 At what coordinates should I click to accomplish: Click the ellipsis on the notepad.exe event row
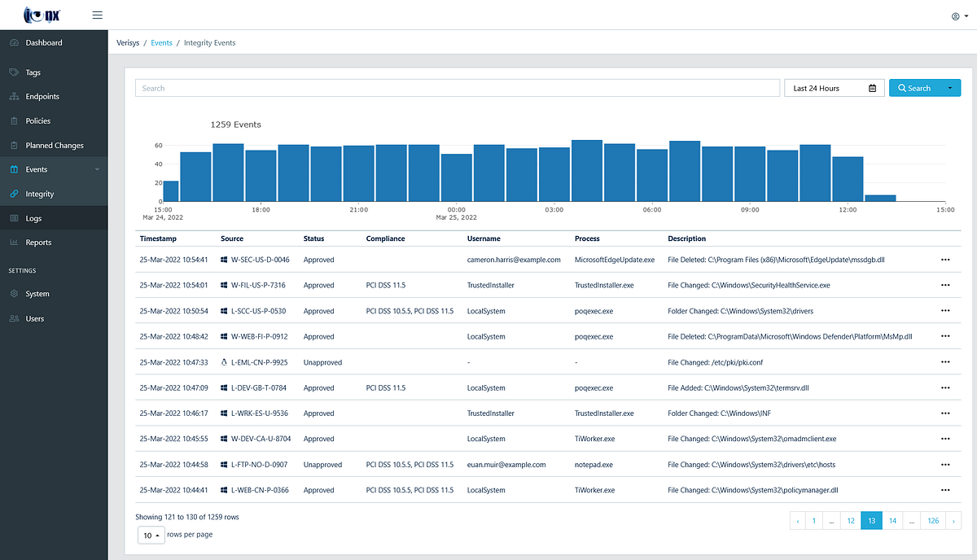(945, 464)
